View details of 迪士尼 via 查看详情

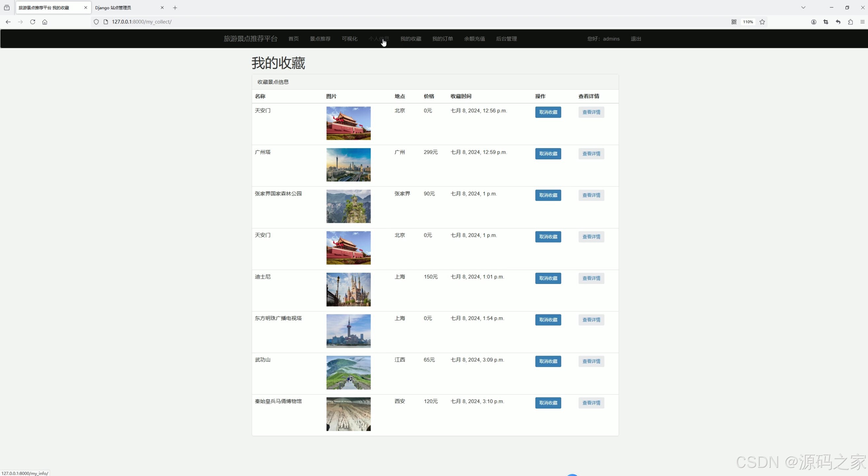[x=591, y=278]
